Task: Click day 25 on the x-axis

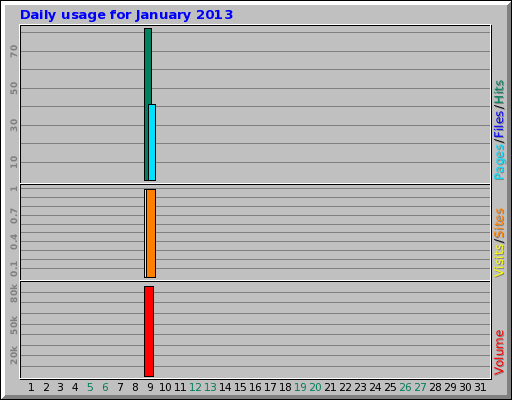Action: (390, 387)
